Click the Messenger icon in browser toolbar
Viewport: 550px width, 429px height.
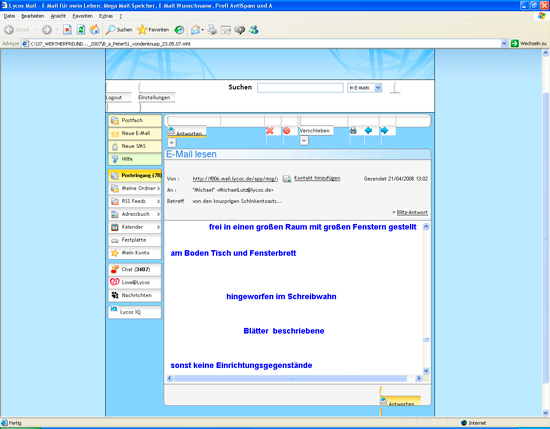coord(254,30)
